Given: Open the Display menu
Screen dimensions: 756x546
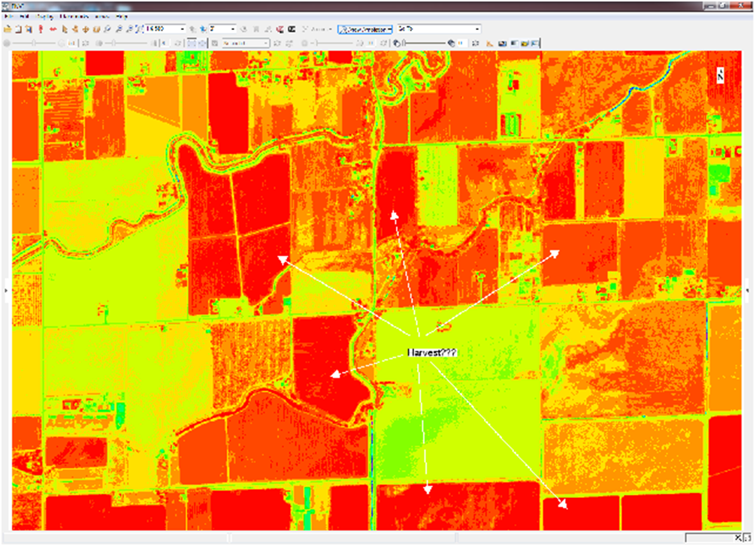Looking at the screenshot, I should point(43,17).
